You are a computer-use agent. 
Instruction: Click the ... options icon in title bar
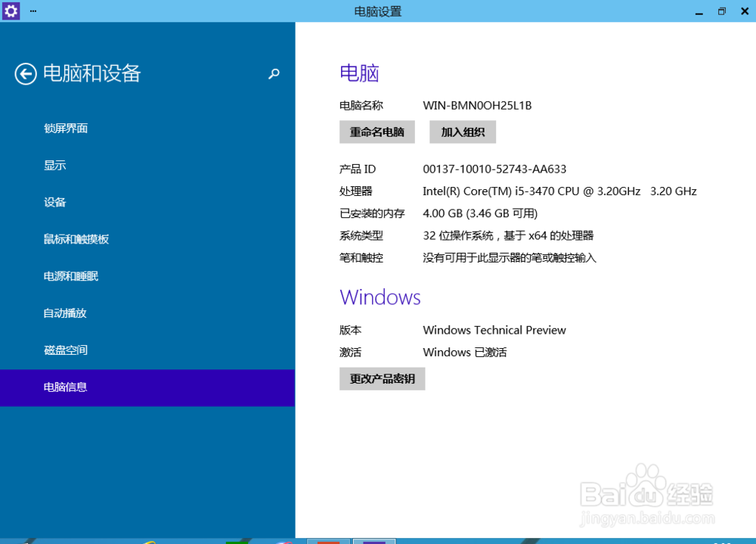(x=32, y=11)
